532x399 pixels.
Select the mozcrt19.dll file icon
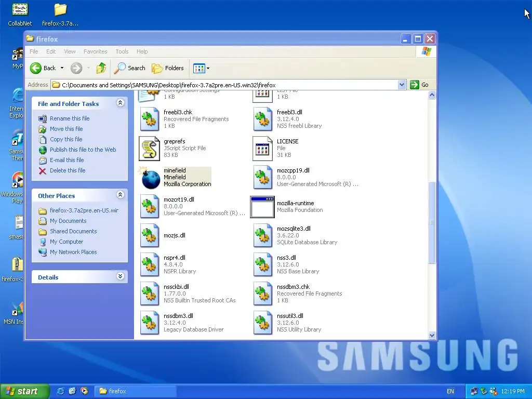149,207
